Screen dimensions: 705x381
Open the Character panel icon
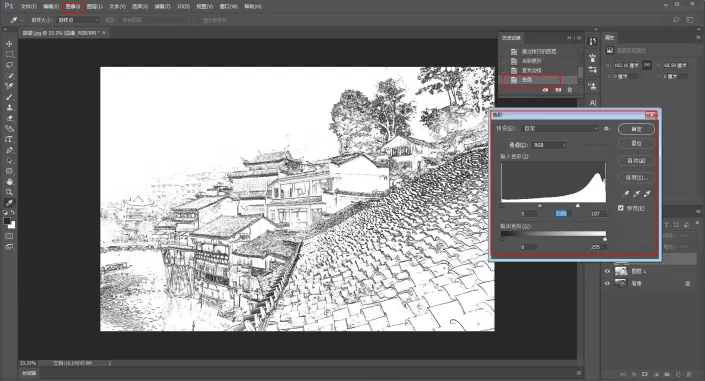pyautogui.click(x=593, y=103)
